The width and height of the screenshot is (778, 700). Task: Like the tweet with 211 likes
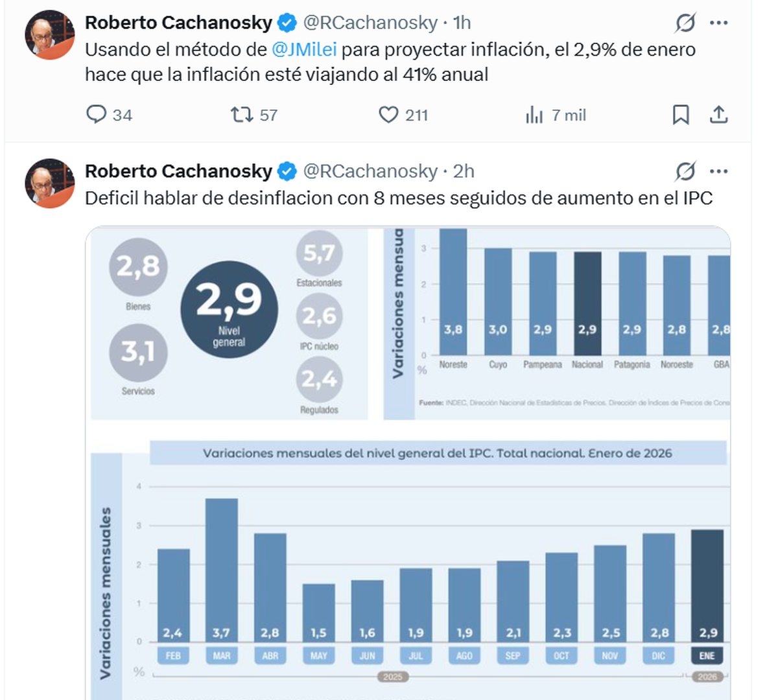[388, 115]
